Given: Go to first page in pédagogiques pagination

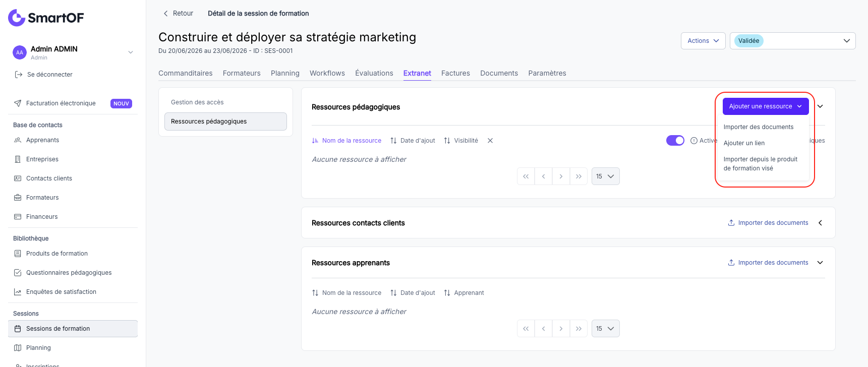Looking at the screenshot, I should tap(526, 176).
